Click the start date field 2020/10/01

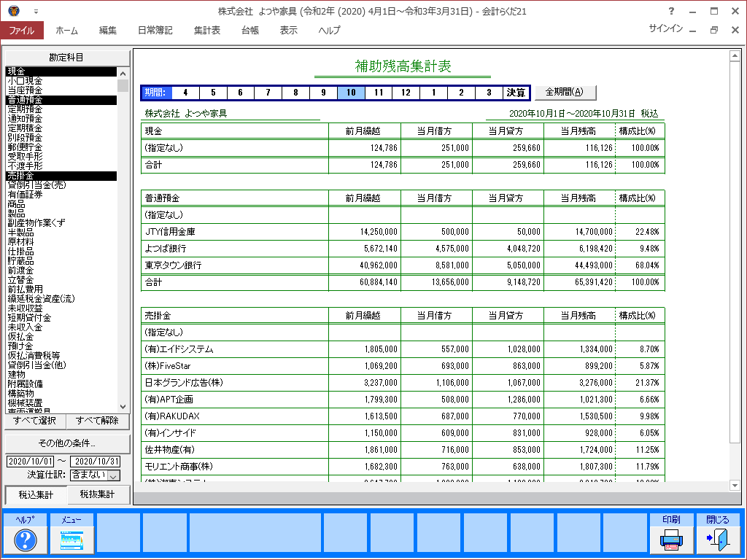(30, 462)
